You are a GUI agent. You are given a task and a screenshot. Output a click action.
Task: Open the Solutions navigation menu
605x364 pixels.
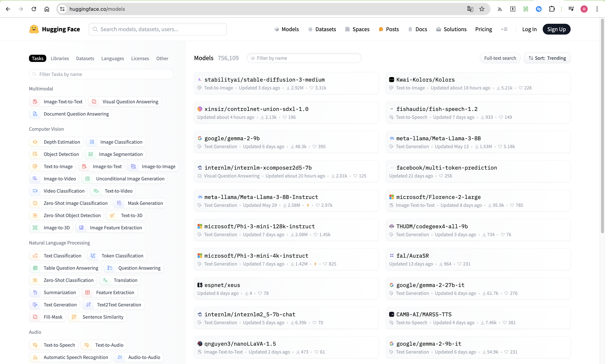tap(451, 29)
